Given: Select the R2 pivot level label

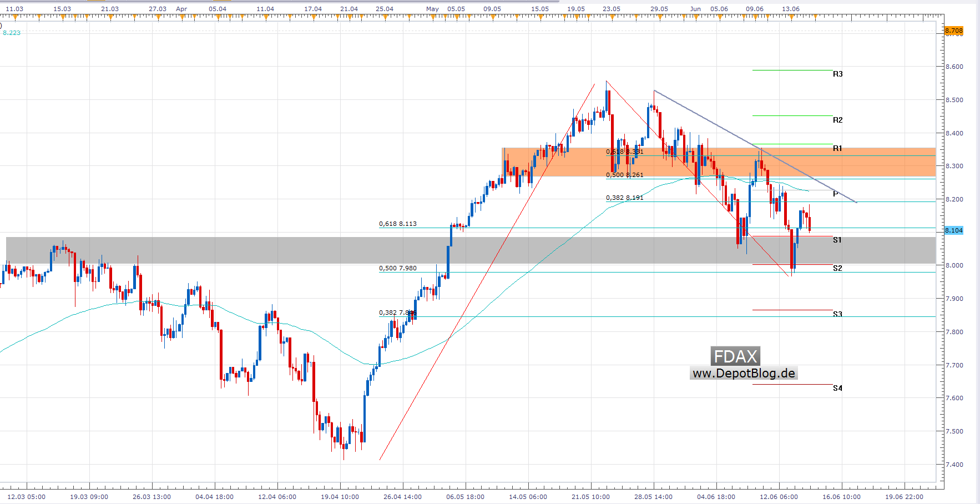Looking at the screenshot, I should pyautogui.click(x=837, y=120).
